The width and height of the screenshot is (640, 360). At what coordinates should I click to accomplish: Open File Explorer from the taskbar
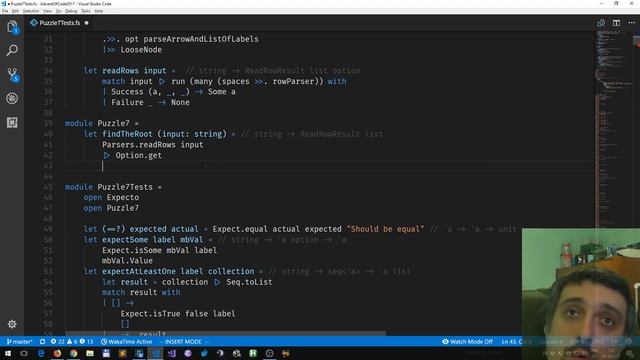pyautogui.click(x=90, y=353)
